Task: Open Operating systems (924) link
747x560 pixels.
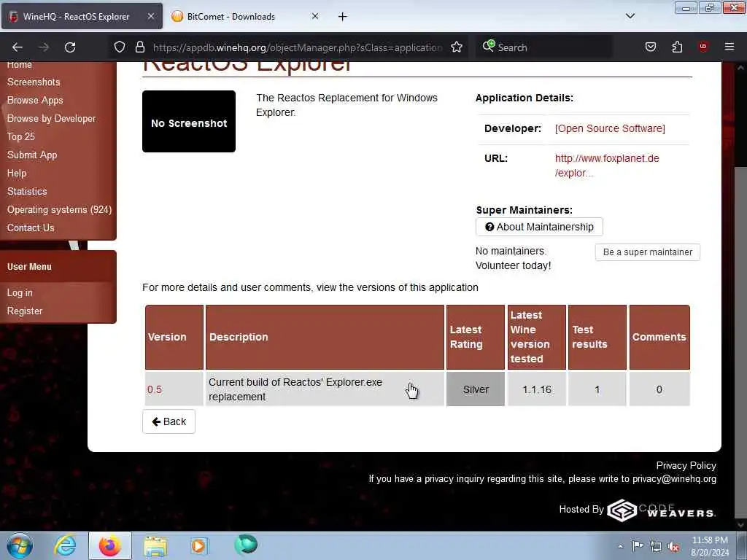Action: (59, 209)
